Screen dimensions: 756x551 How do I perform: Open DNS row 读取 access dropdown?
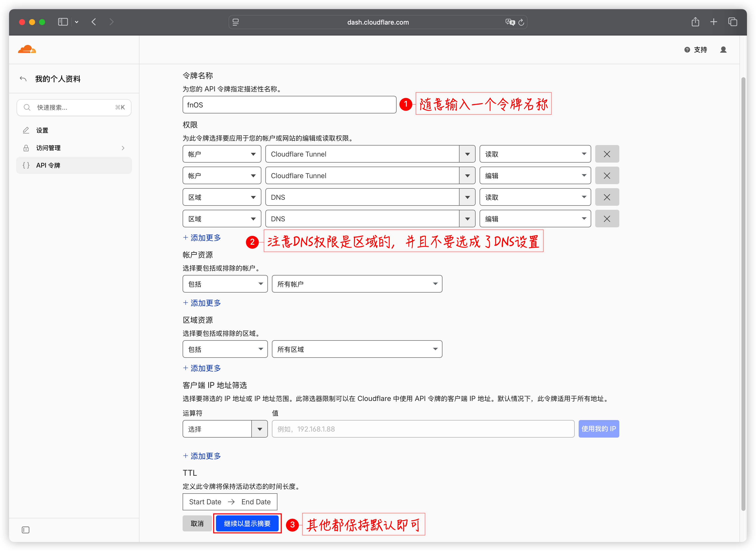(x=535, y=197)
